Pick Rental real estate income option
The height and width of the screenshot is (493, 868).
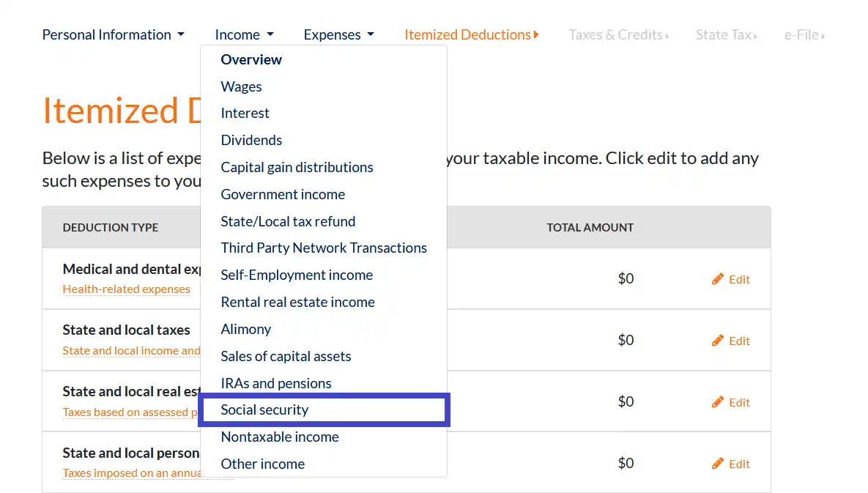[x=297, y=302]
